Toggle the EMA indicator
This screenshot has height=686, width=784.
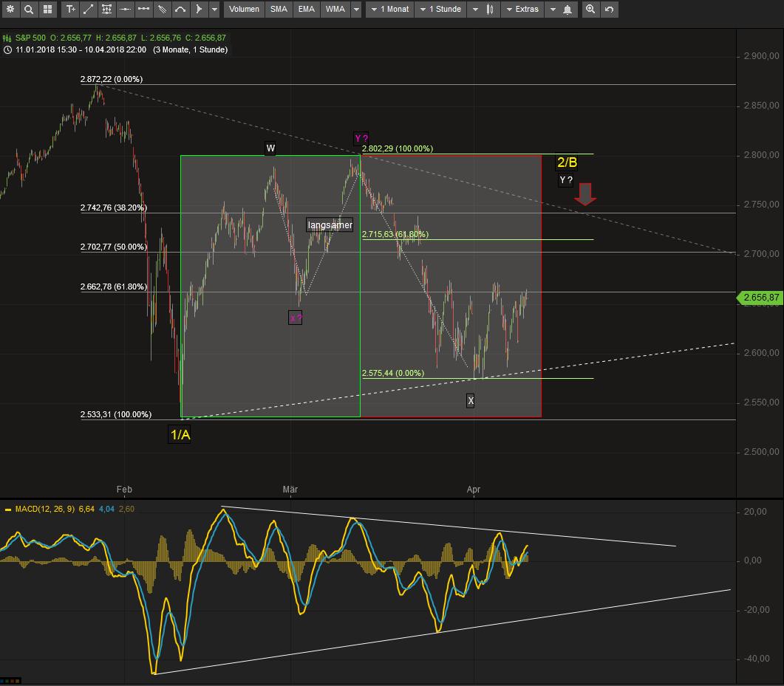point(306,10)
